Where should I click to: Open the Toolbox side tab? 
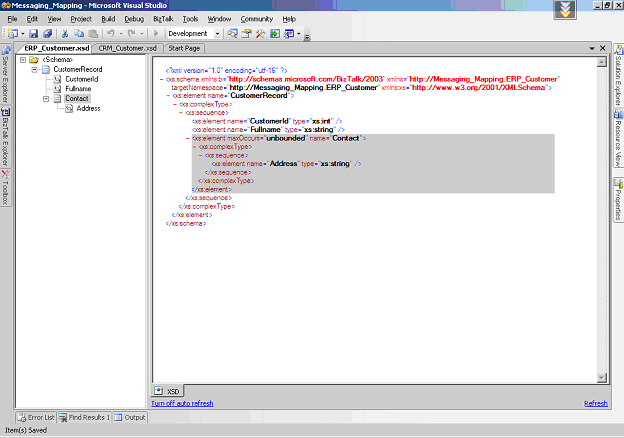6,188
